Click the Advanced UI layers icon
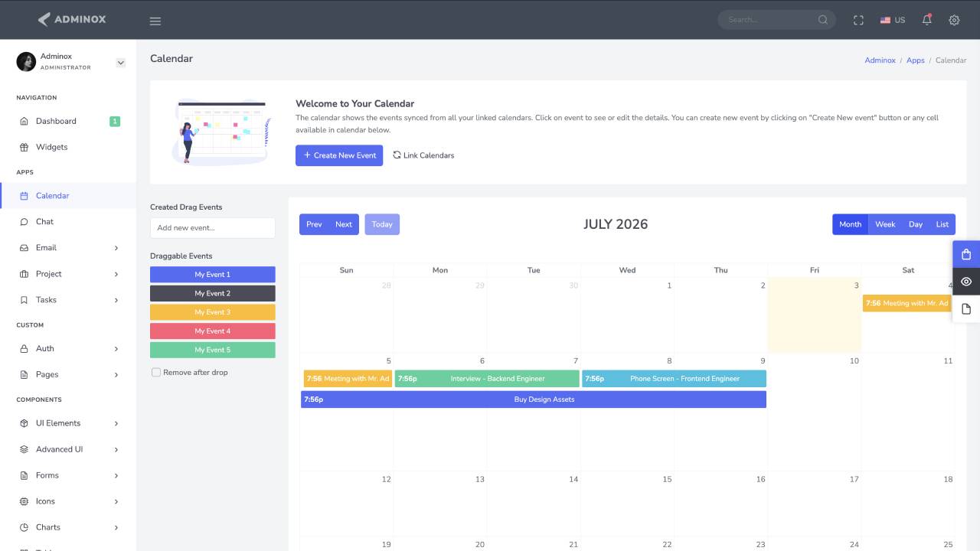The width and height of the screenshot is (980, 551). pyautogui.click(x=24, y=449)
